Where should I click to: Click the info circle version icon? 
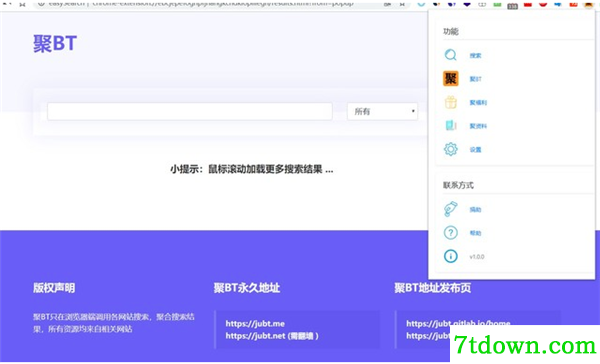tap(450, 256)
